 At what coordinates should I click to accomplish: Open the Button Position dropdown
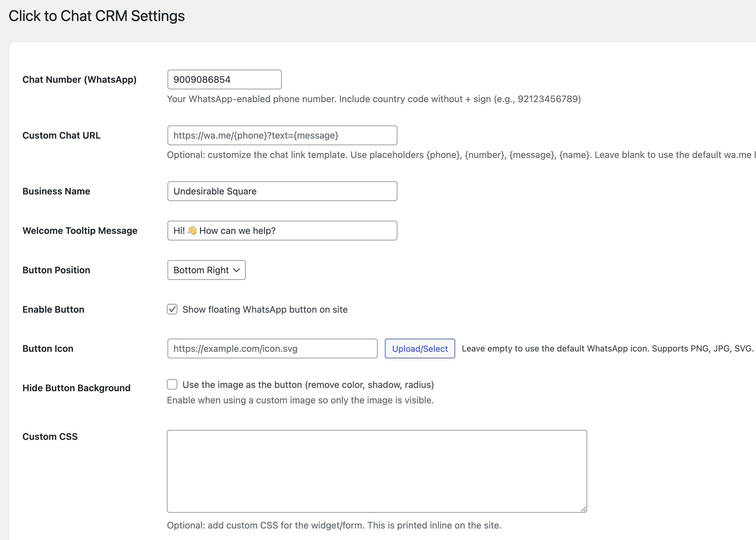coord(206,270)
